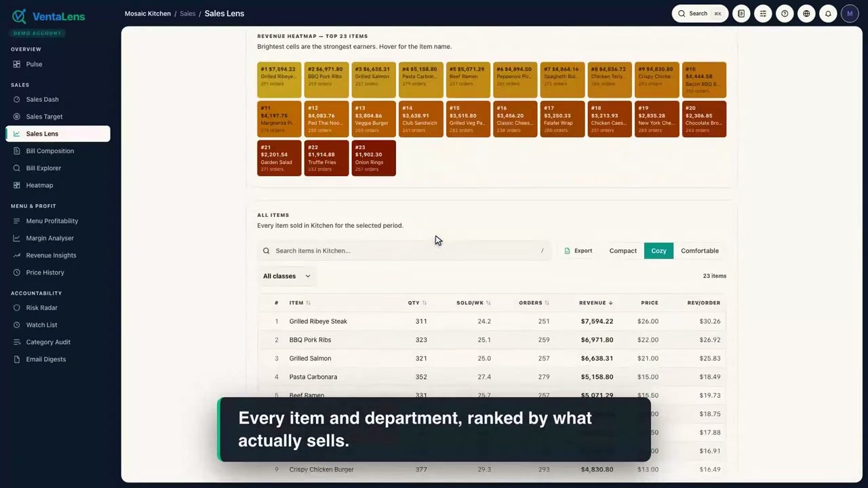Viewport: 868px width, 488px height.
Task: Select Compact density option
Action: (623, 251)
